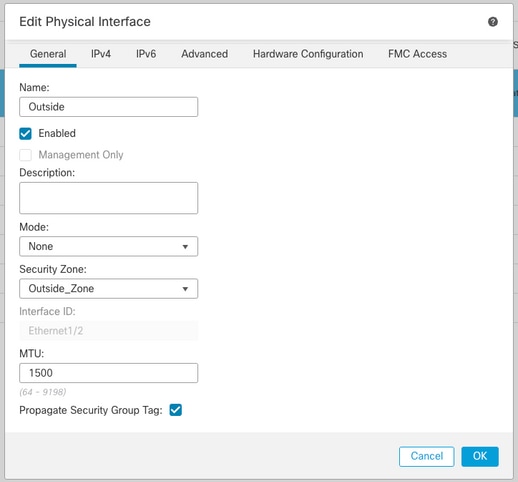Open the IPv4 tab

point(101,54)
